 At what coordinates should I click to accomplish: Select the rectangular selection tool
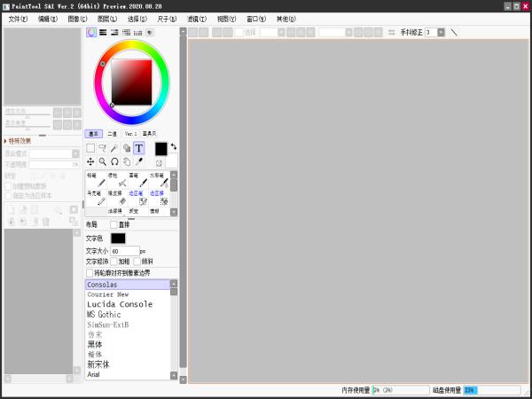click(x=90, y=148)
